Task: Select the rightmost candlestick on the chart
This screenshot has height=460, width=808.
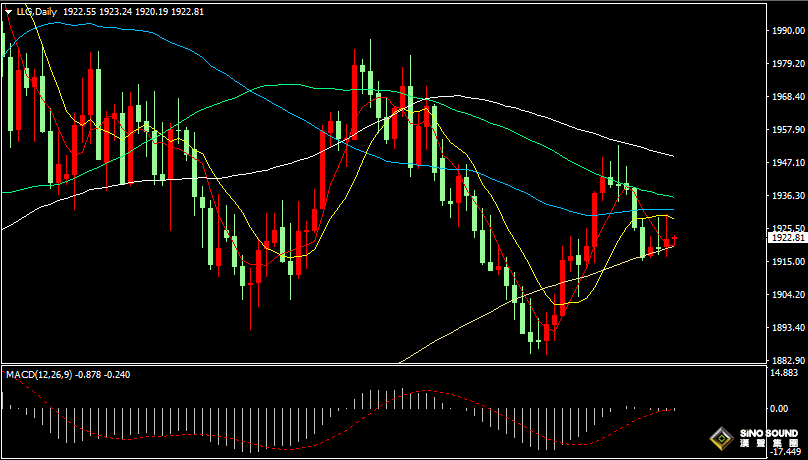Action: point(676,239)
